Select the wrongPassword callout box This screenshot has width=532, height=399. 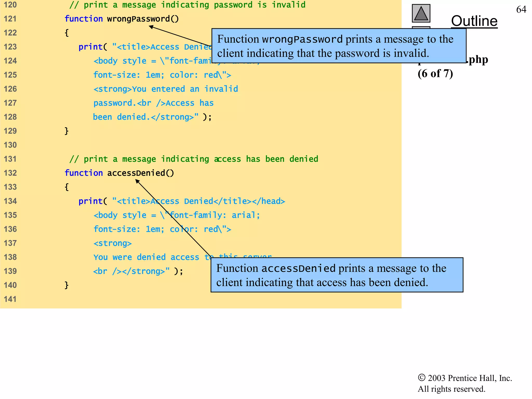point(339,46)
